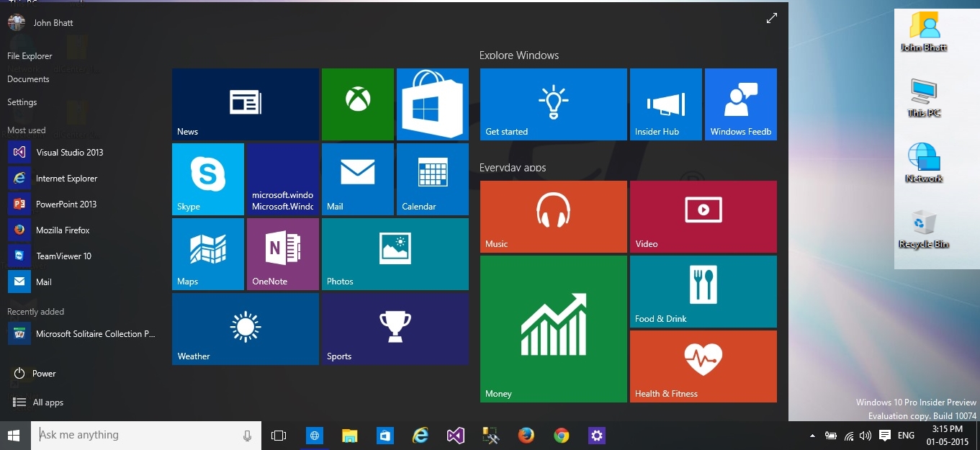Open Settings from Start menu
This screenshot has width=980, height=450.
22,102
